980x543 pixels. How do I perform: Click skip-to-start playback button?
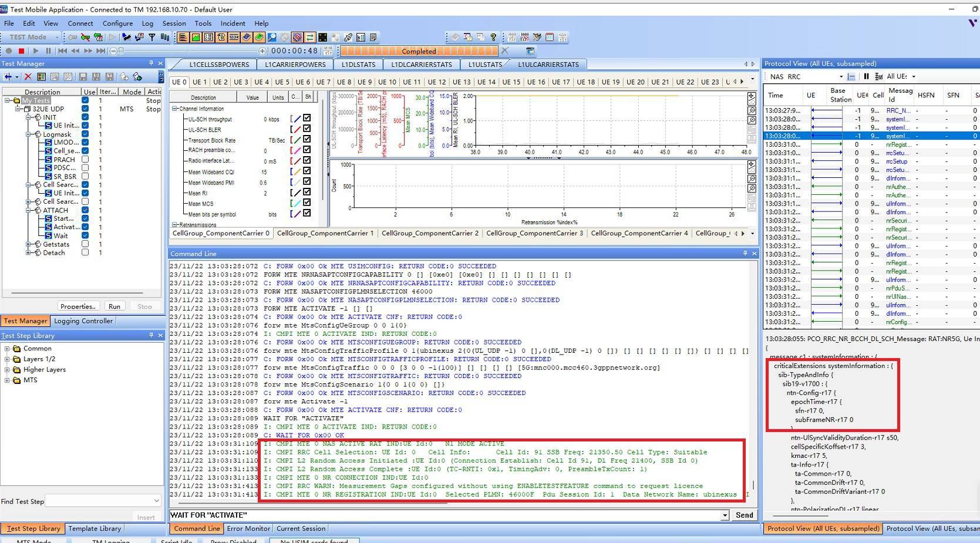[x=62, y=51]
